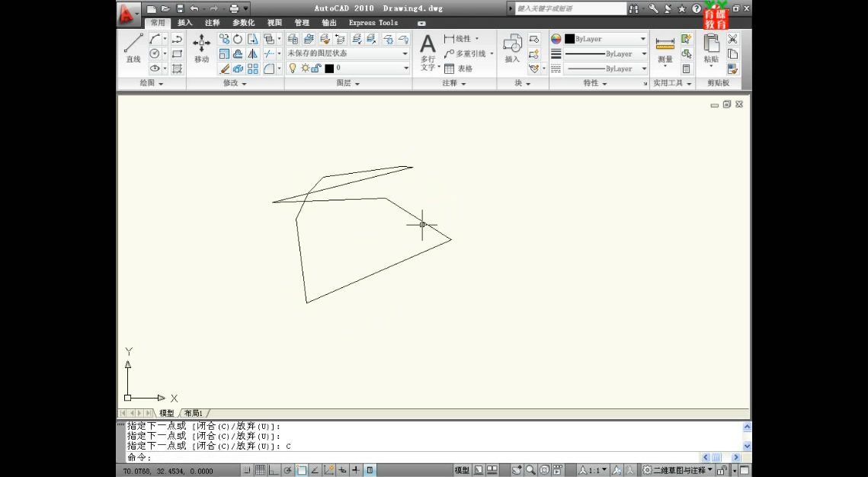Click the Undo arrow icon
This screenshot has height=477, width=868.
(194, 8)
